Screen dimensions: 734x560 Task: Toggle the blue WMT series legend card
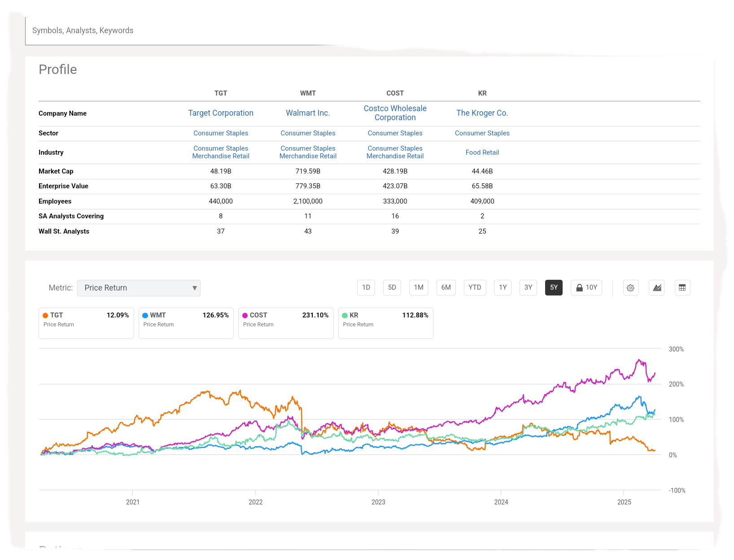(x=186, y=323)
